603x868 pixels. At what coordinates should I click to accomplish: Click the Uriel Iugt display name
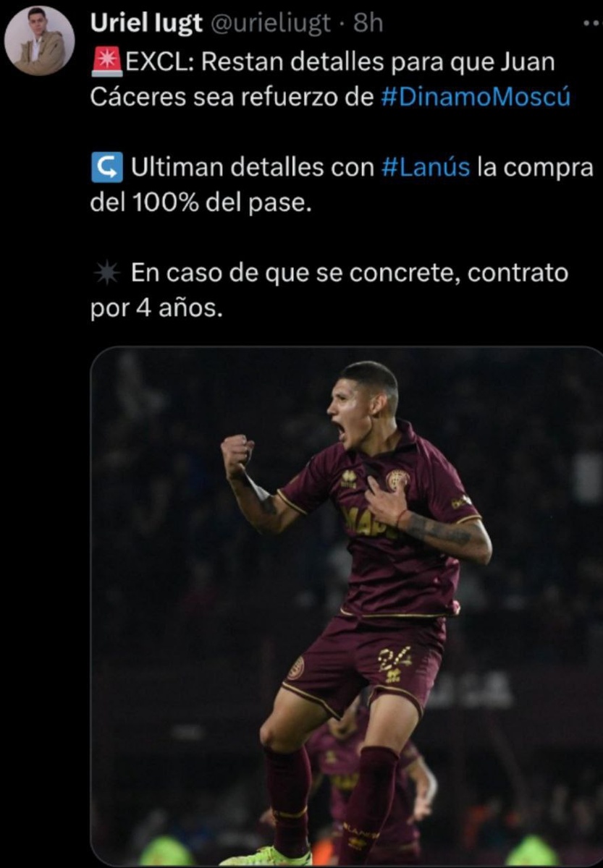point(146,24)
